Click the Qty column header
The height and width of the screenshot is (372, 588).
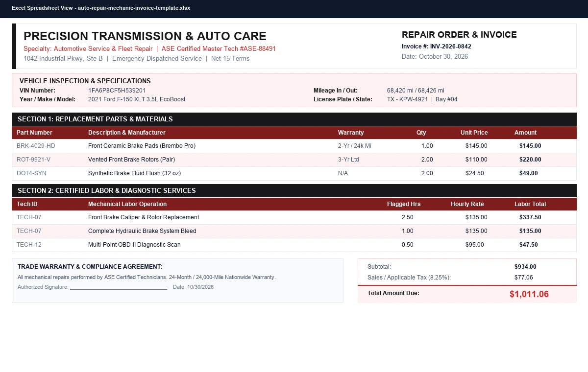(x=421, y=133)
